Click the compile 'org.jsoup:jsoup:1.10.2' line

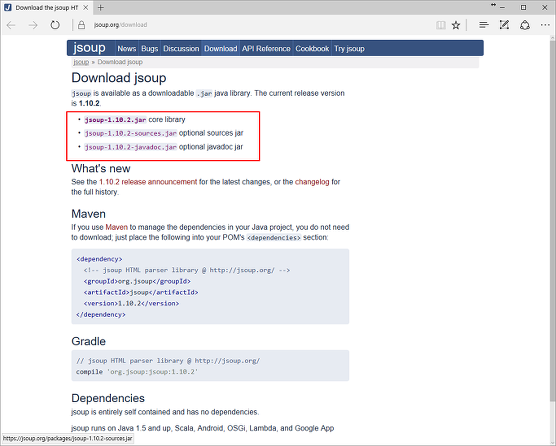click(137, 372)
